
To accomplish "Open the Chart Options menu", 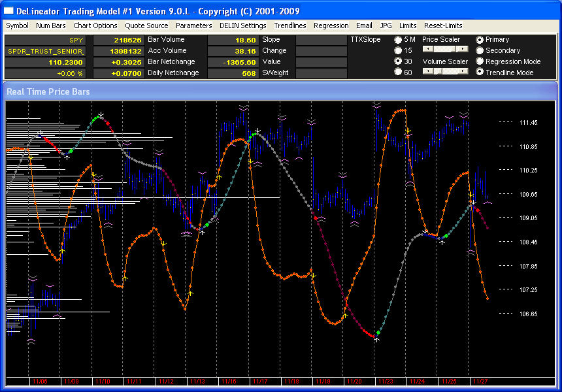I will click(95, 25).
